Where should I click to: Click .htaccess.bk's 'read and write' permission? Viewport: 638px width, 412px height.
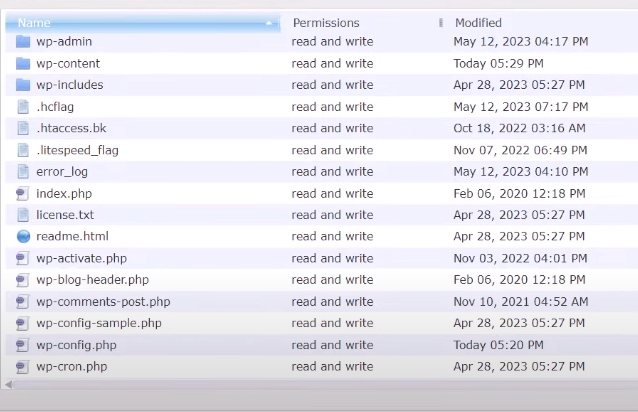[332, 129]
